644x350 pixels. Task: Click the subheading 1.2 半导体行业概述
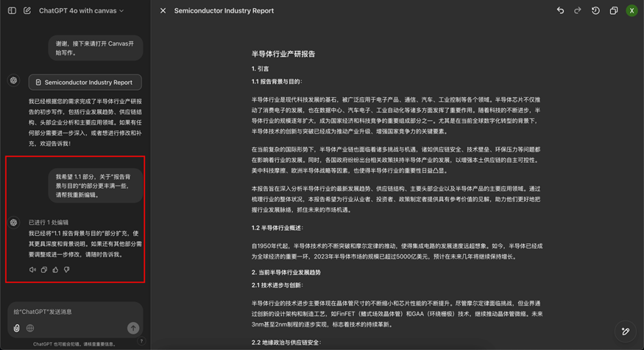coord(277,228)
